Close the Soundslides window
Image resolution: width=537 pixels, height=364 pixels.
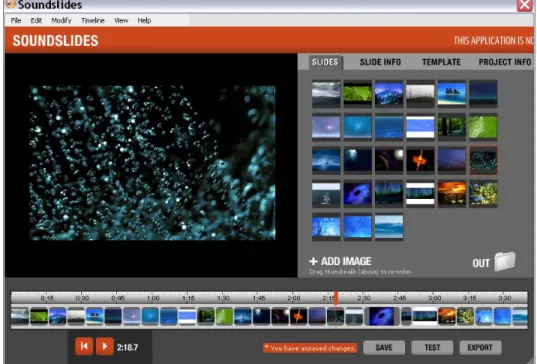coord(525,5)
